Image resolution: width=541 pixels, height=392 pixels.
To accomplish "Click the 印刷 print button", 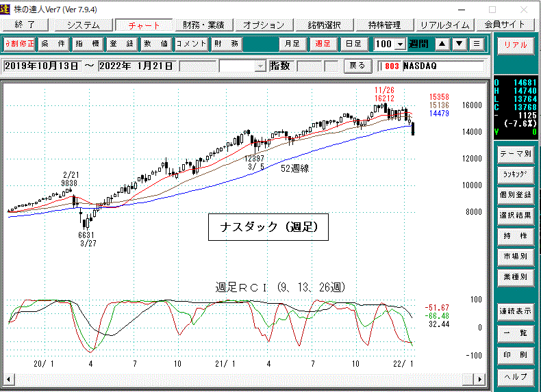I will [515, 356].
